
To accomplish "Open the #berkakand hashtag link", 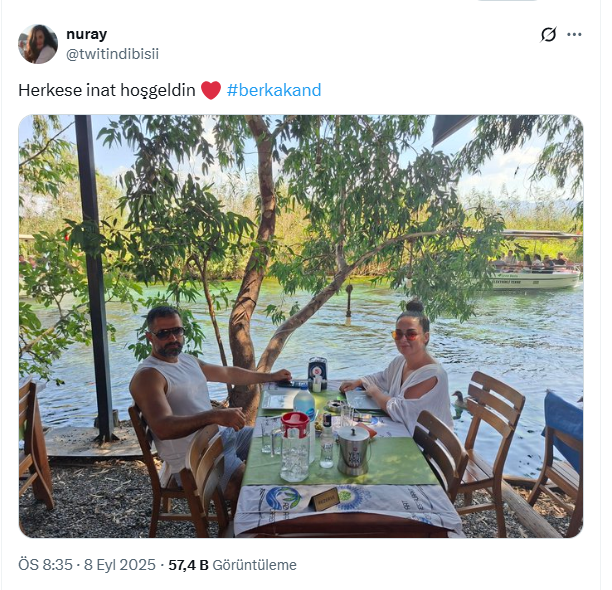I will click(x=274, y=90).
